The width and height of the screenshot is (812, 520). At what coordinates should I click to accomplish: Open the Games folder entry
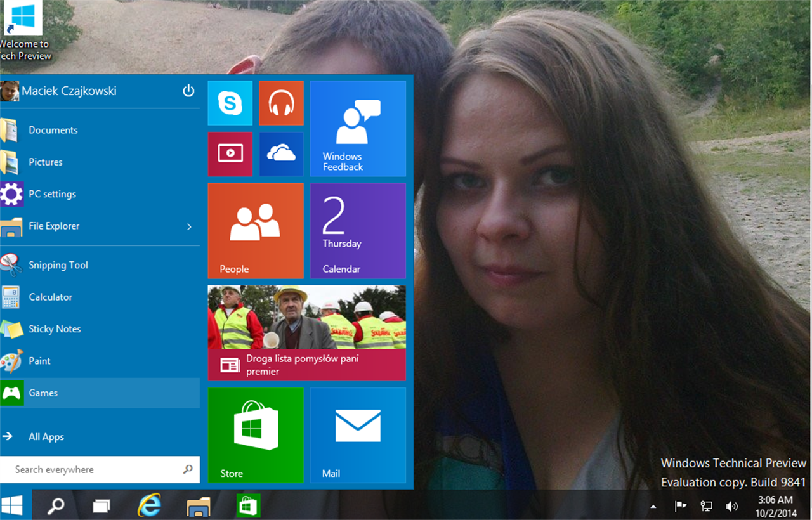[43, 393]
